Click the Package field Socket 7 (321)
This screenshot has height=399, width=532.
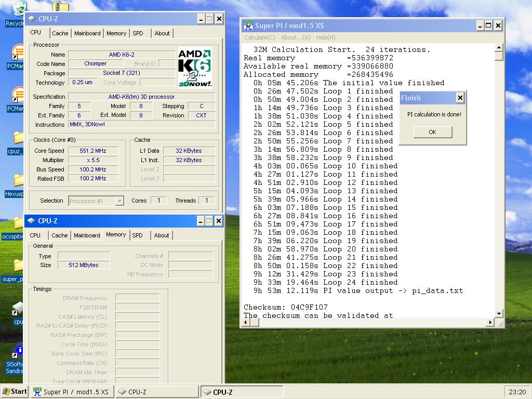pyautogui.click(x=122, y=73)
